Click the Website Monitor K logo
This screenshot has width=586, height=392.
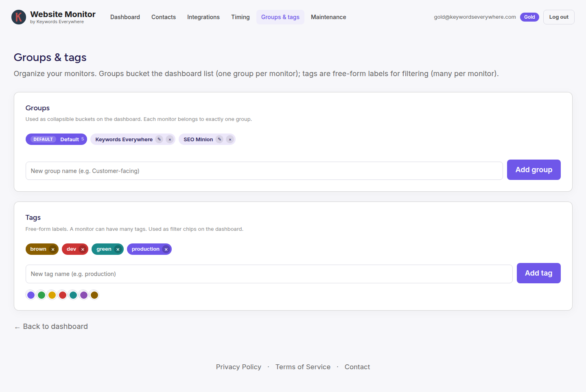tap(19, 17)
